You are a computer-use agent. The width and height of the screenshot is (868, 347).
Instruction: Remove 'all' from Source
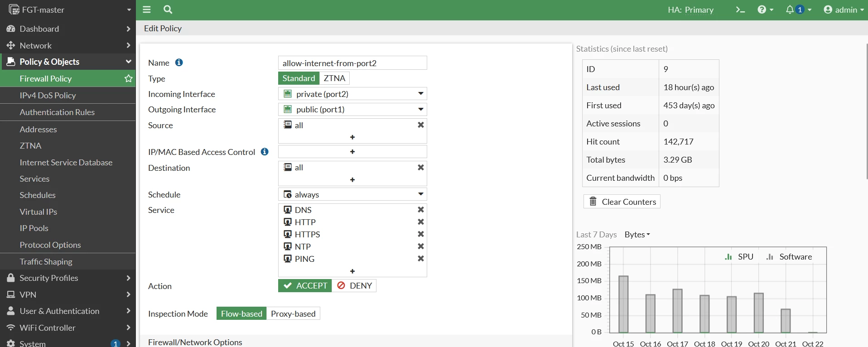[x=421, y=125]
